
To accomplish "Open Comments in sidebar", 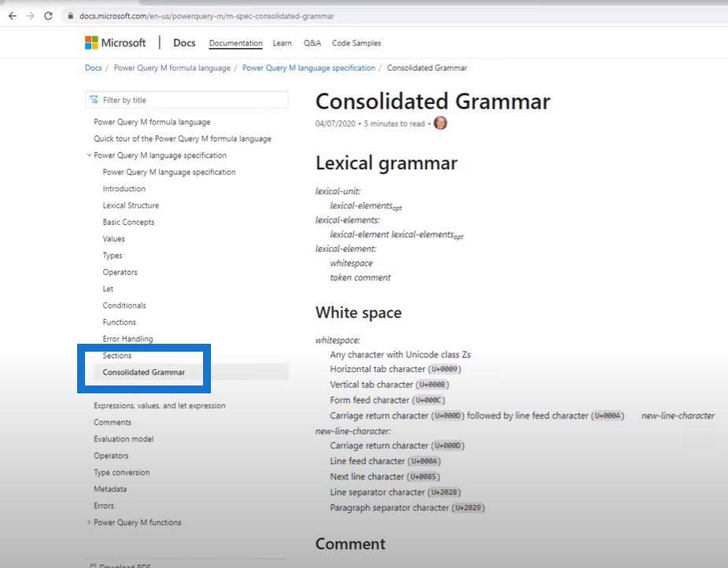I will (x=113, y=422).
